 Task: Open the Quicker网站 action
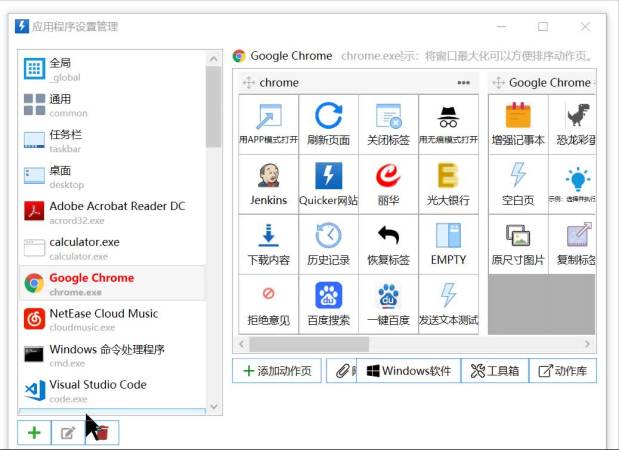(x=328, y=185)
